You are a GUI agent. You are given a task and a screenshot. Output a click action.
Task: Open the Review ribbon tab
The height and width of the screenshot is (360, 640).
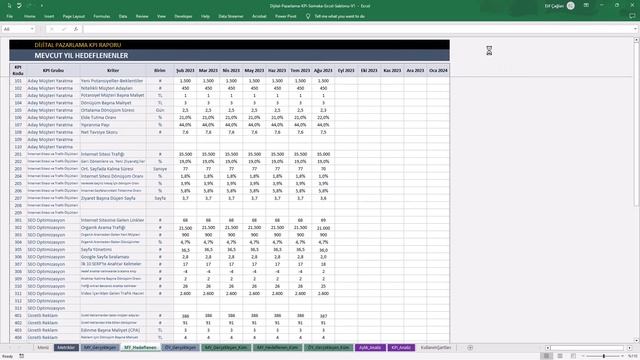coord(142,16)
